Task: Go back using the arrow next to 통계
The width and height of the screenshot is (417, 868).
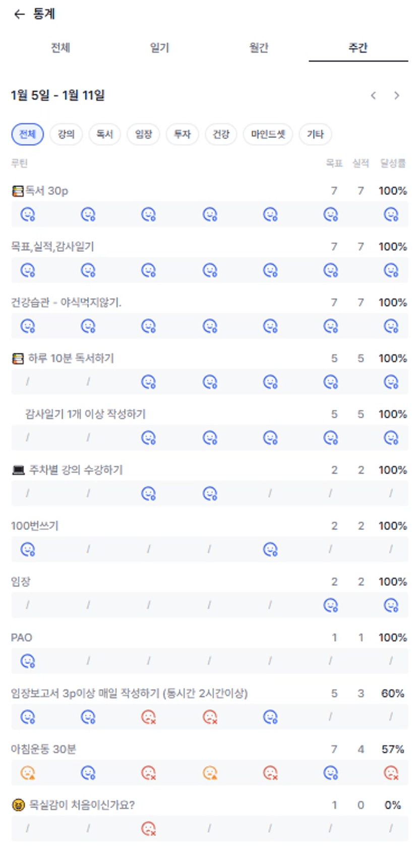Action: (x=19, y=14)
